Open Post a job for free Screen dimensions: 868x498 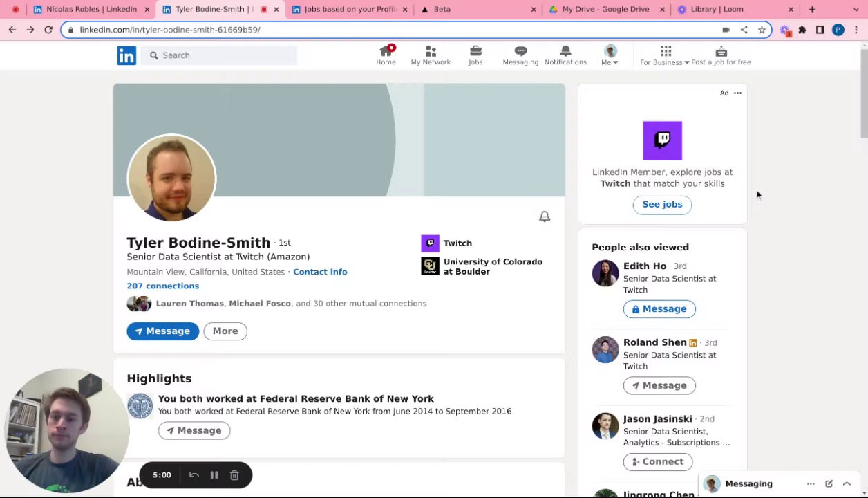coord(721,55)
